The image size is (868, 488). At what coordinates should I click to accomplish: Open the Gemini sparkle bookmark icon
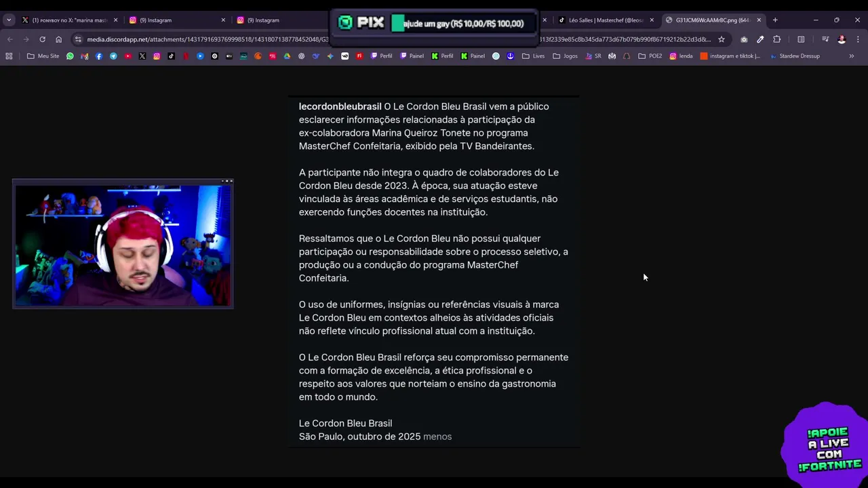[x=330, y=56]
